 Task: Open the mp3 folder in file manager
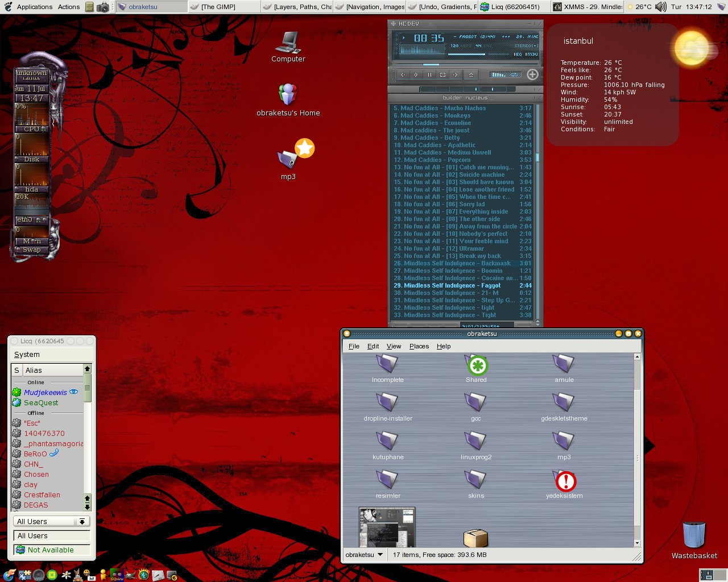coord(564,446)
